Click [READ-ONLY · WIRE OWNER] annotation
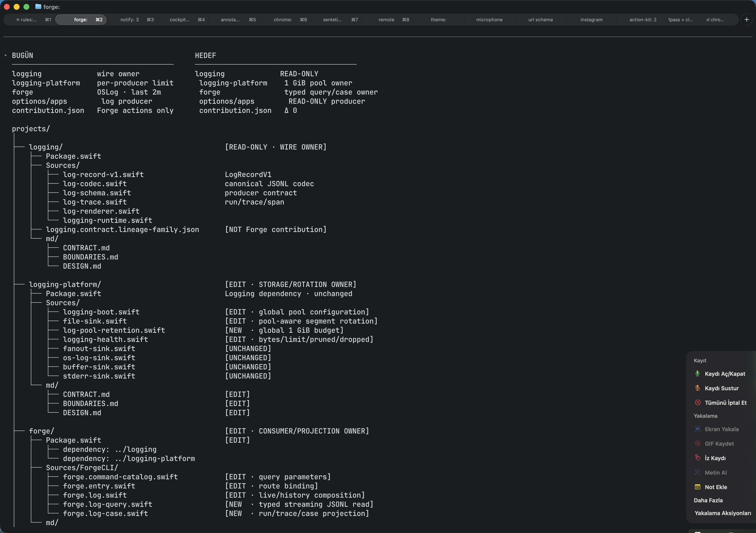This screenshot has height=533, width=756. click(276, 147)
